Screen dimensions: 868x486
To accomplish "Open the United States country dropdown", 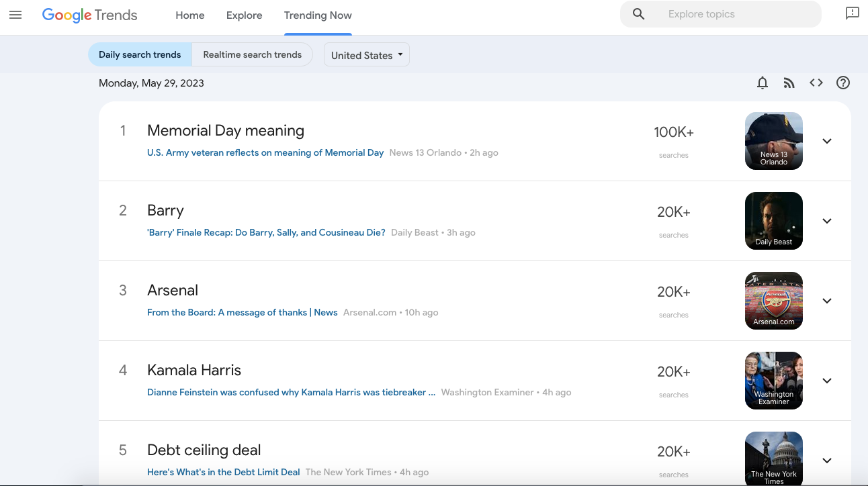I will (367, 55).
